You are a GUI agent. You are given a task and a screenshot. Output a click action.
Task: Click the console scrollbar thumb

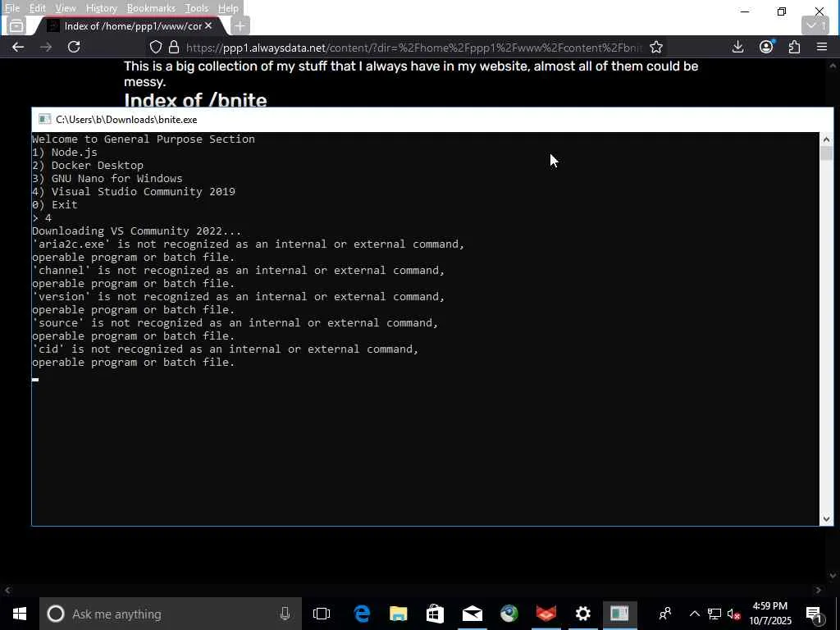point(826,153)
